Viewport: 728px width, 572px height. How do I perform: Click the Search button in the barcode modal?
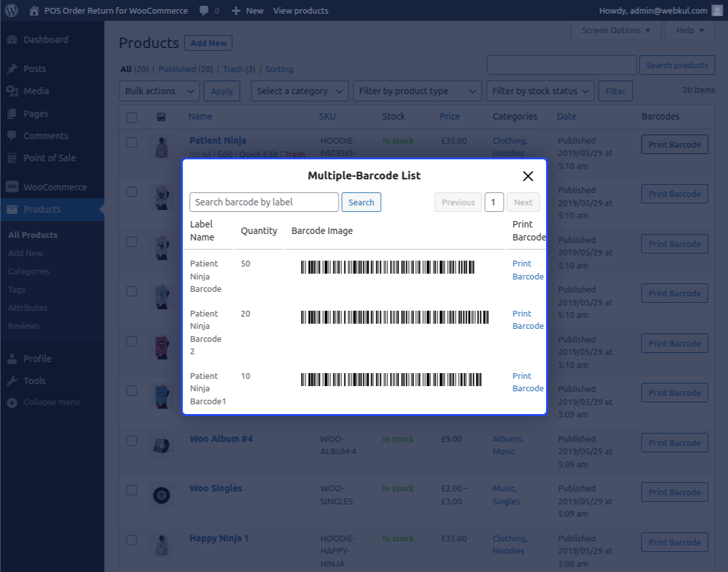coord(361,201)
